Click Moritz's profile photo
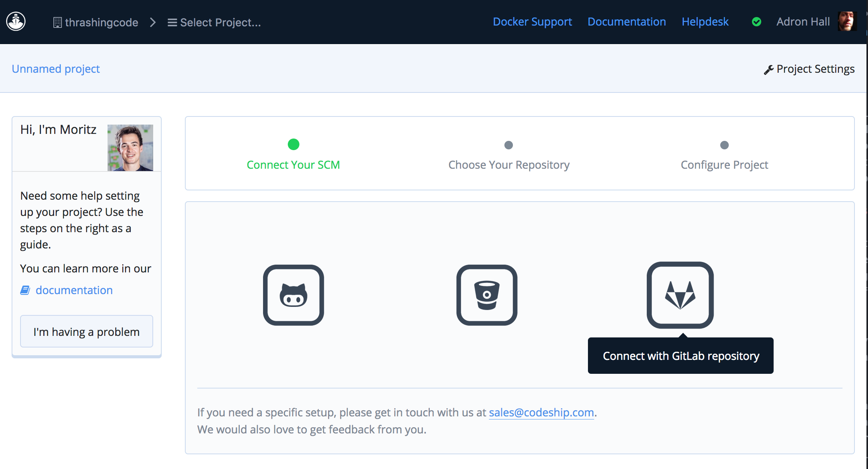The width and height of the screenshot is (868, 469). click(x=130, y=148)
